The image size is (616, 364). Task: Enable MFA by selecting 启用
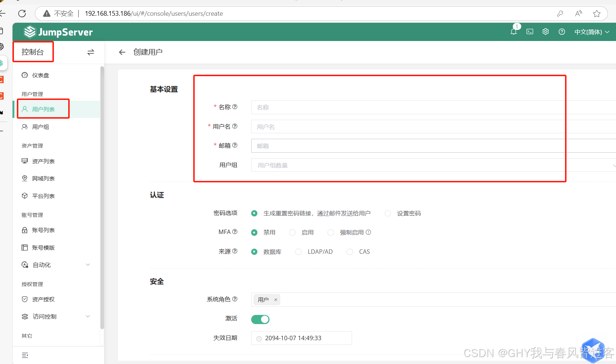292,232
